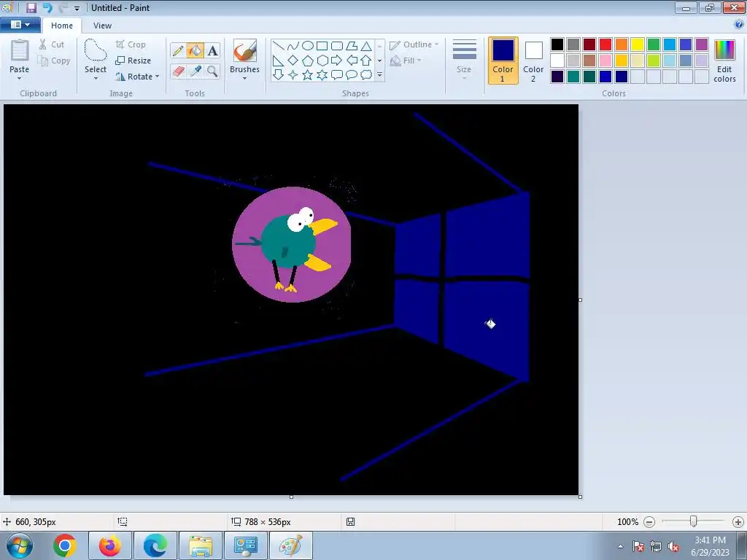
Task: Activate Color 2 selector
Action: tap(533, 61)
